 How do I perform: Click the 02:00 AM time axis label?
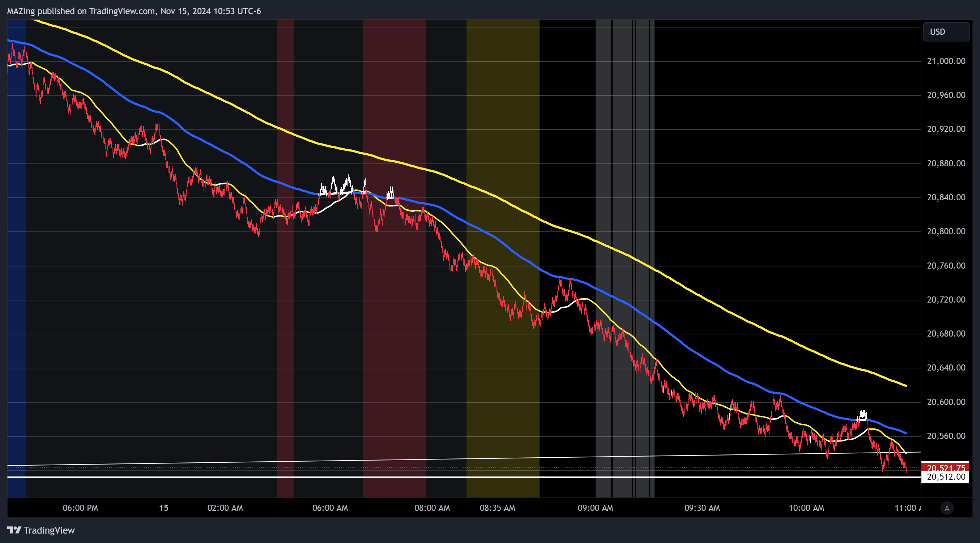click(225, 508)
